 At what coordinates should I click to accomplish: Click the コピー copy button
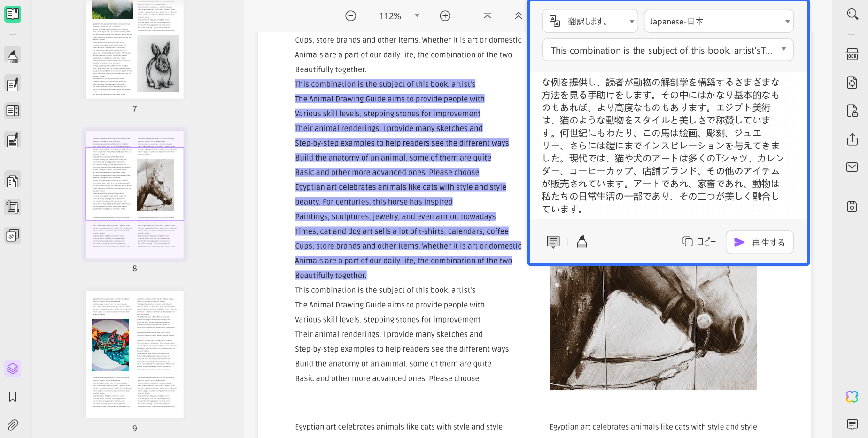coord(699,241)
